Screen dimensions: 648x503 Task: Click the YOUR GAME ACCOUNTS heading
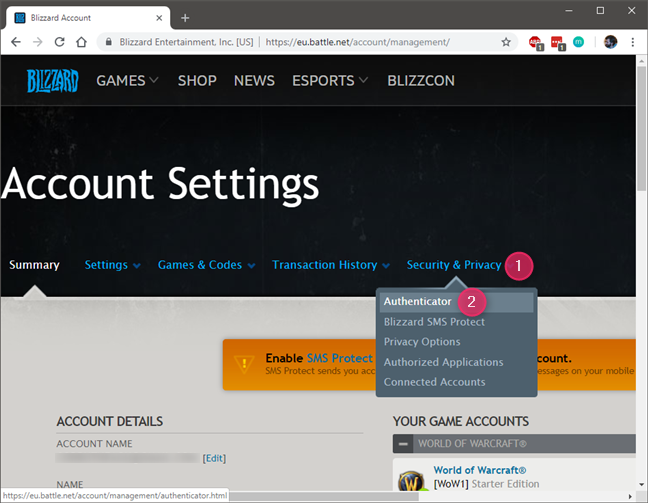[x=461, y=421]
